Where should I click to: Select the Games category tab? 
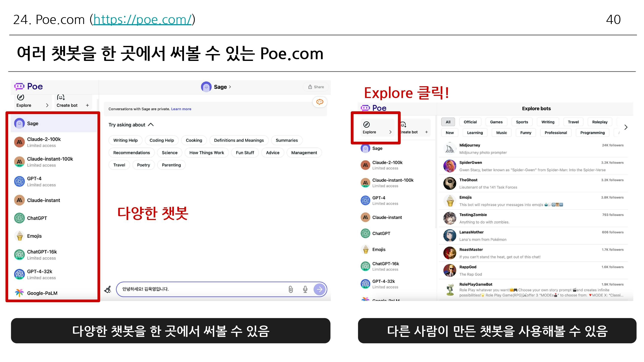coord(496,122)
